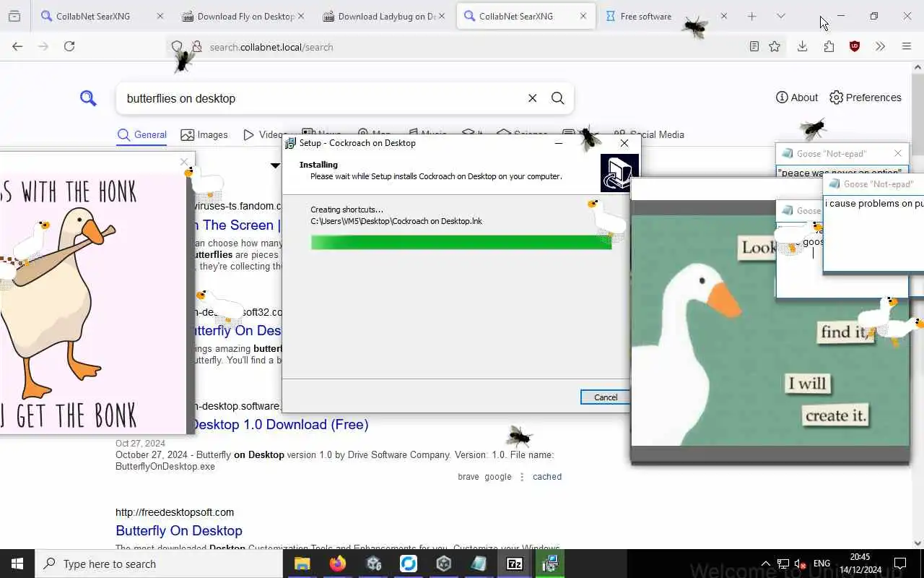Close the Goose Not-epad peace window
924x578 pixels.
pos(898,153)
